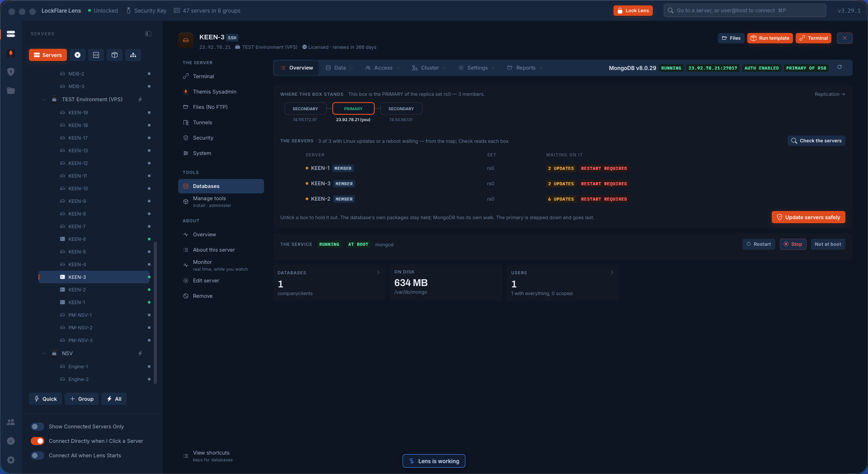This screenshot has width=868, height=474.
Task: Open the Users card
Action: (x=562, y=283)
